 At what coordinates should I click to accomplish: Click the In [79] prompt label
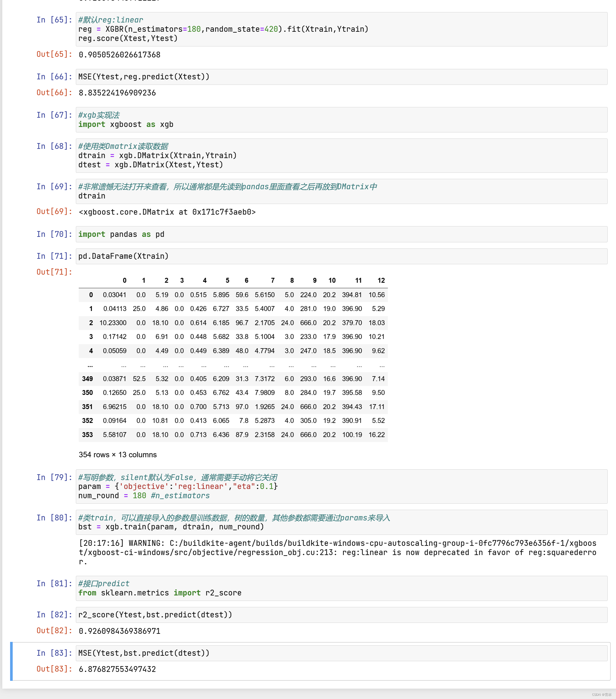[54, 477]
